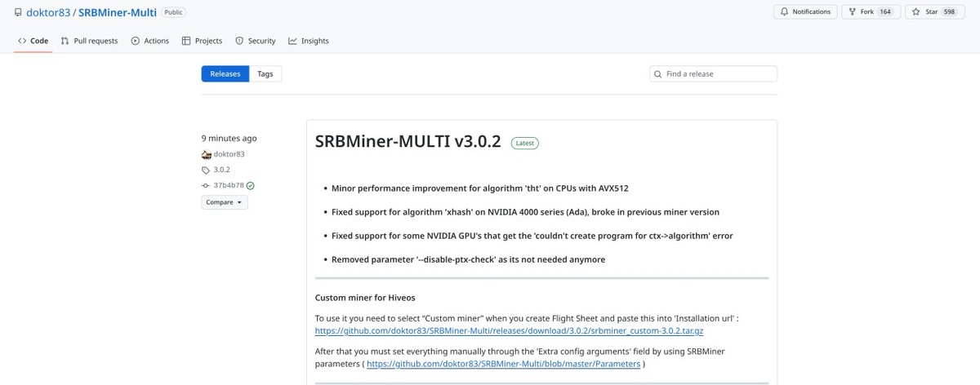Click the Public visibility badge
Image resolution: width=980 pixels, height=385 pixels.
coord(173,12)
